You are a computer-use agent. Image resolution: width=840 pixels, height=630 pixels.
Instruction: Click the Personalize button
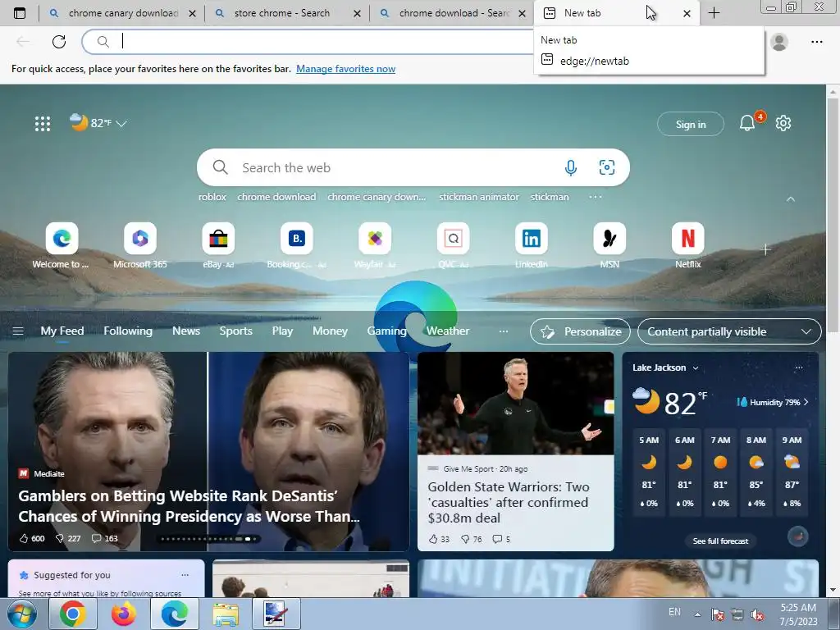click(x=580, y=331)
